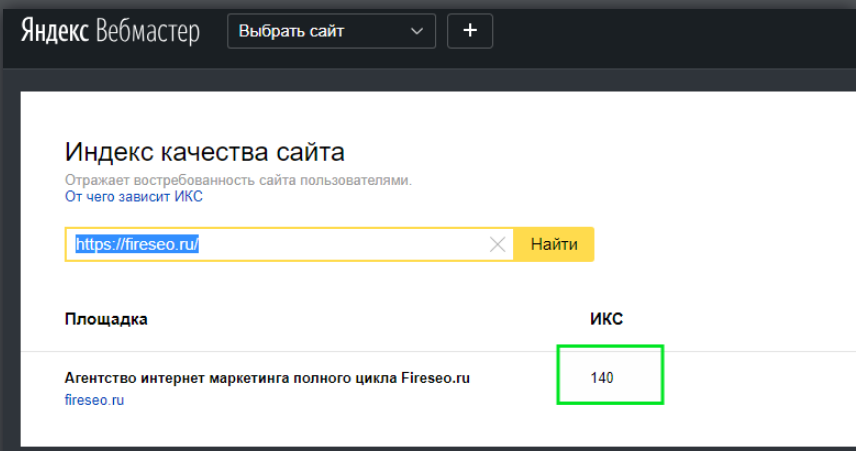
Task: Follow the blue fireseo.ru link
Action: coord(95,400)
